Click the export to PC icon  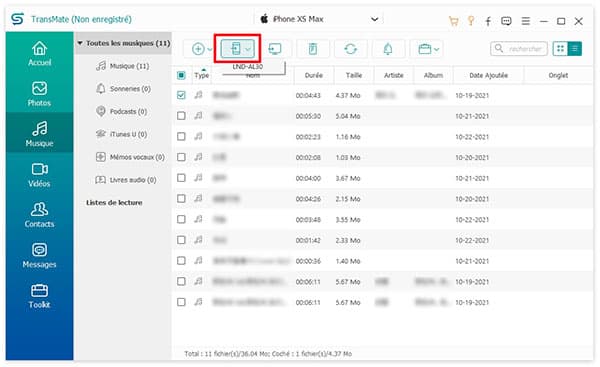(x=275, y=49)
